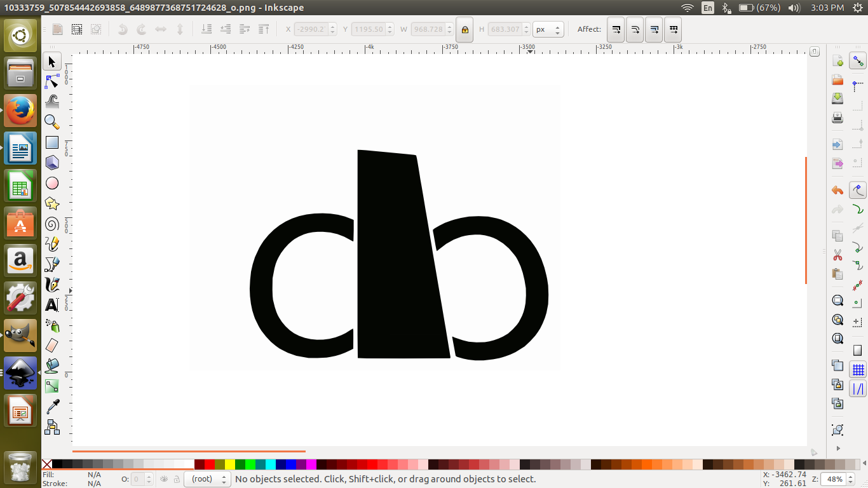Select the Eraser tool

52,345
